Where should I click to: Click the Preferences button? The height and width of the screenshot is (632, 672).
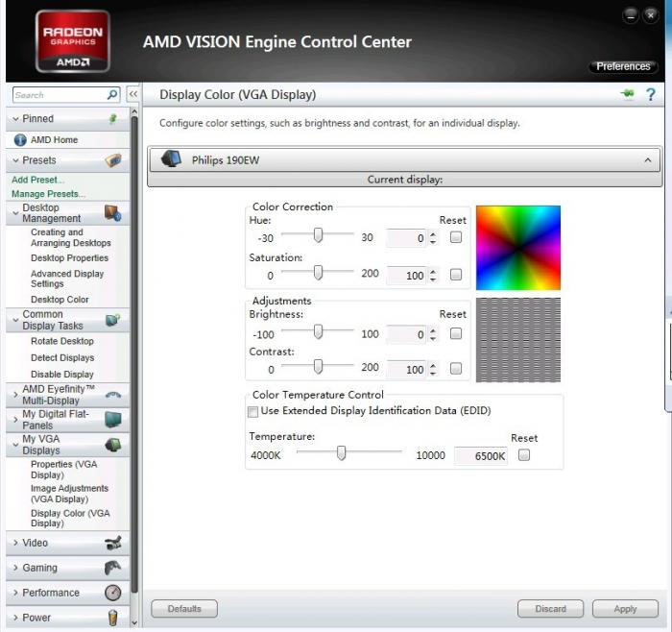pyautogui.click(x=623, y=66)
